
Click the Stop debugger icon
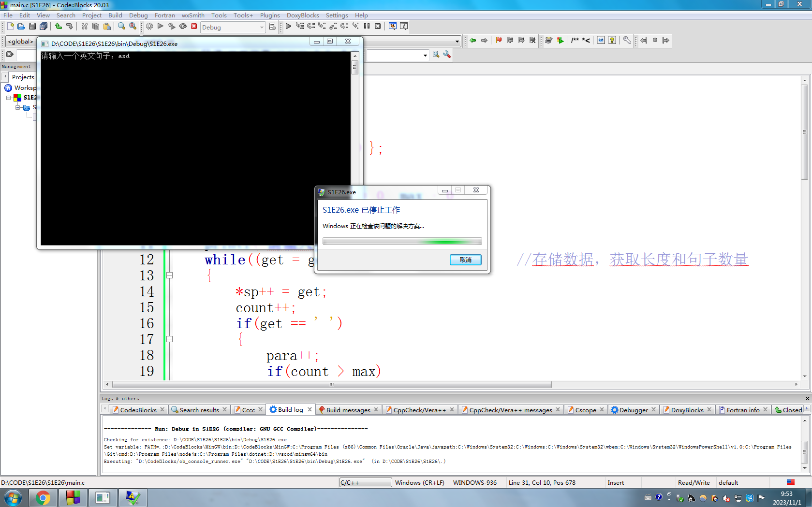(x=378, y=26)
